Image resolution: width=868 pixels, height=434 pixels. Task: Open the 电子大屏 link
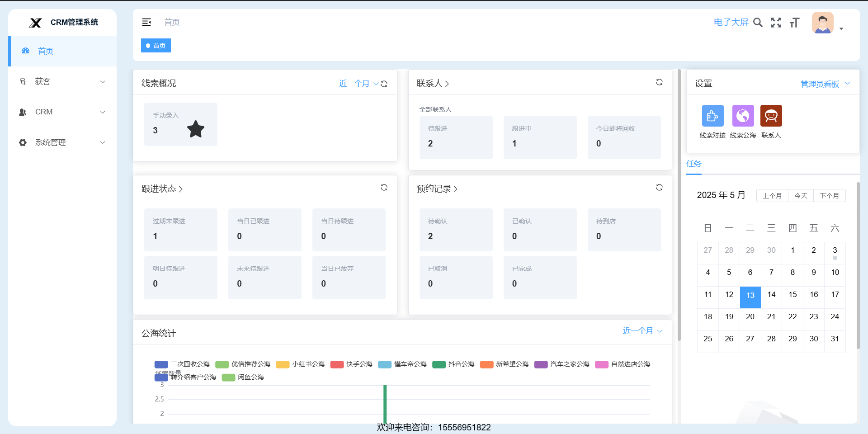pyautogui.click(x=731, y=23)
